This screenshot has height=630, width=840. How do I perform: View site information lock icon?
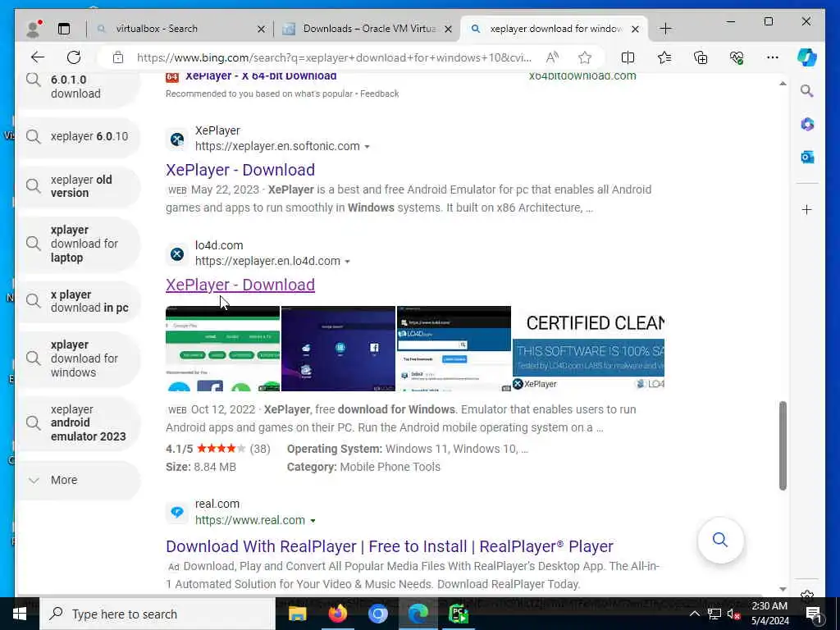click(x=118, y=57)
